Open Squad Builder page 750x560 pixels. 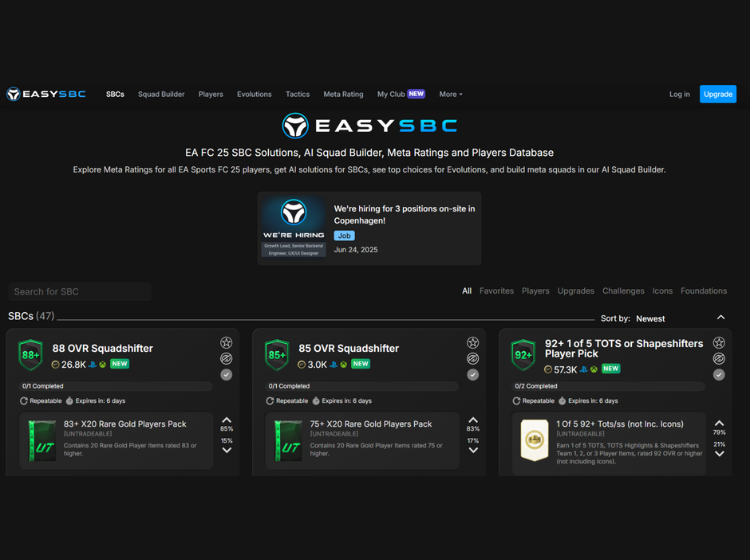161,94
